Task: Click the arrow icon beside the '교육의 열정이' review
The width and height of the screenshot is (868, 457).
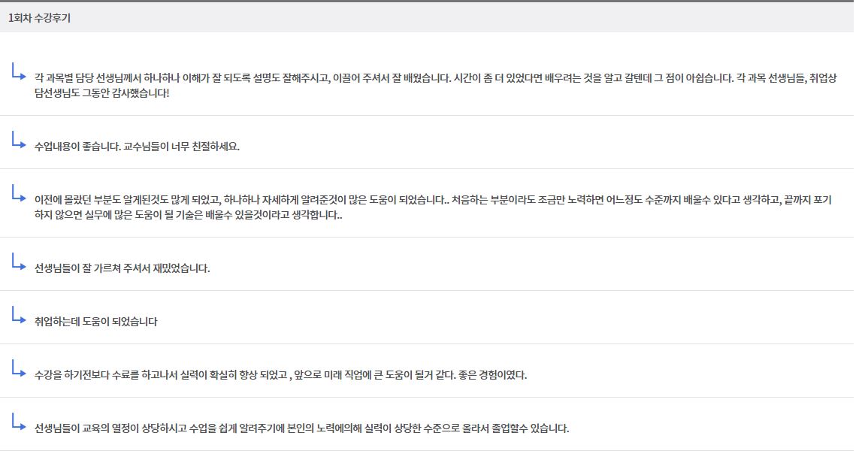Action: coord(18,422)
